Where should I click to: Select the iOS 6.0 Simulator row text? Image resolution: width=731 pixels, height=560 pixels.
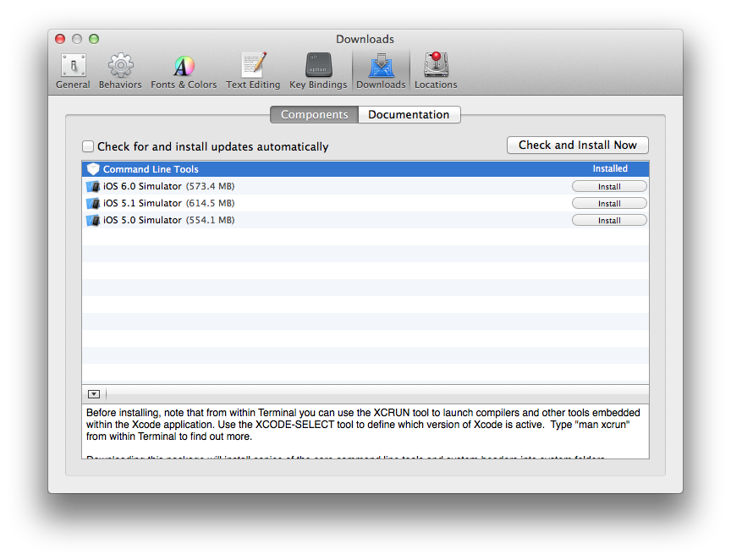point(168,186)
